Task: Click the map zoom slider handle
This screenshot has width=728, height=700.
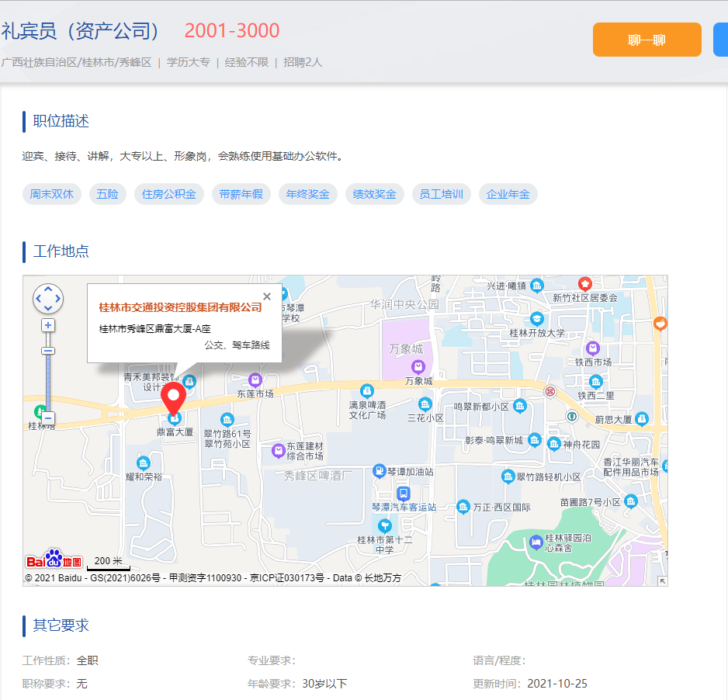Action: click(48, 351)
